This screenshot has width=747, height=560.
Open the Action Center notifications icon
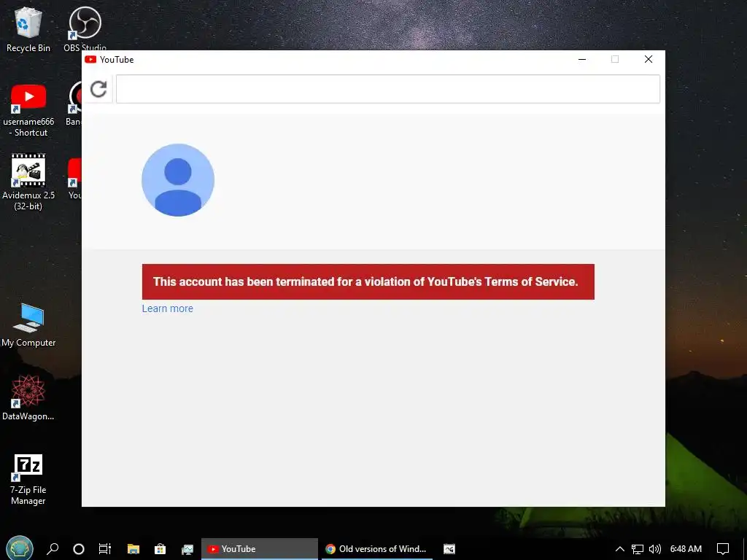[723, 549]
